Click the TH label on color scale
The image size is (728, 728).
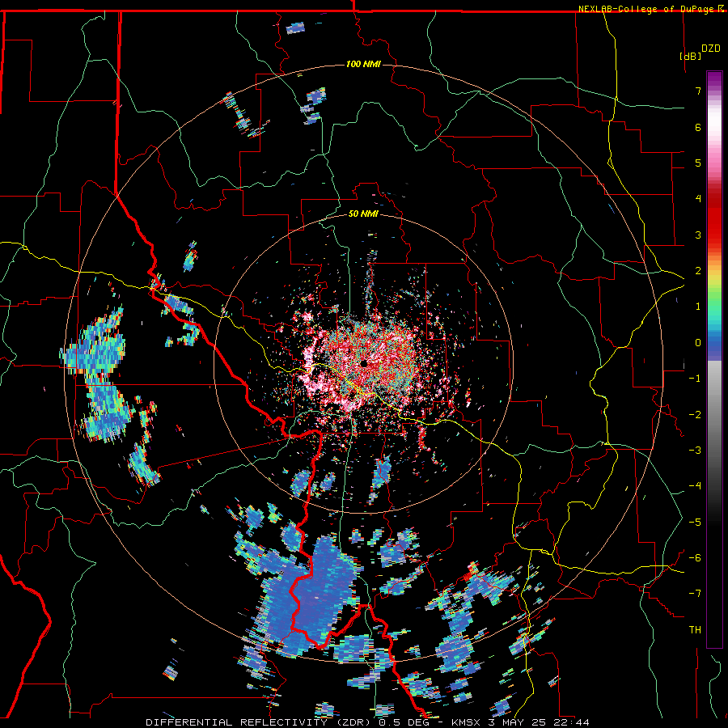coord(695,630)
